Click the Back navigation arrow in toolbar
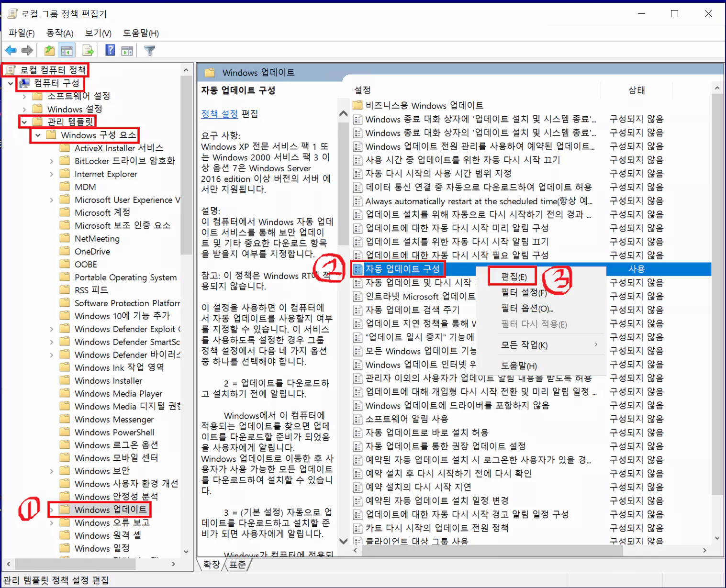The image size is (726, 588). [x=11, y=50]
